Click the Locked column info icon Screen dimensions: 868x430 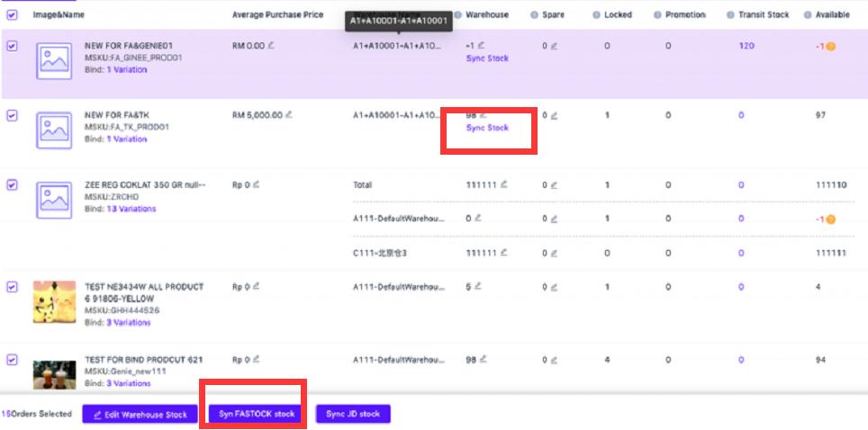[x=597, y=15]
